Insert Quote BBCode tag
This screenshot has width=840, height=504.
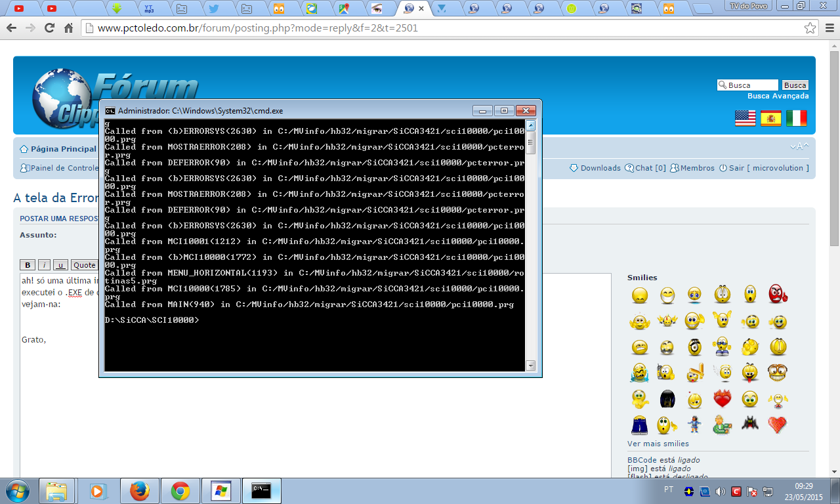[84, 265]
